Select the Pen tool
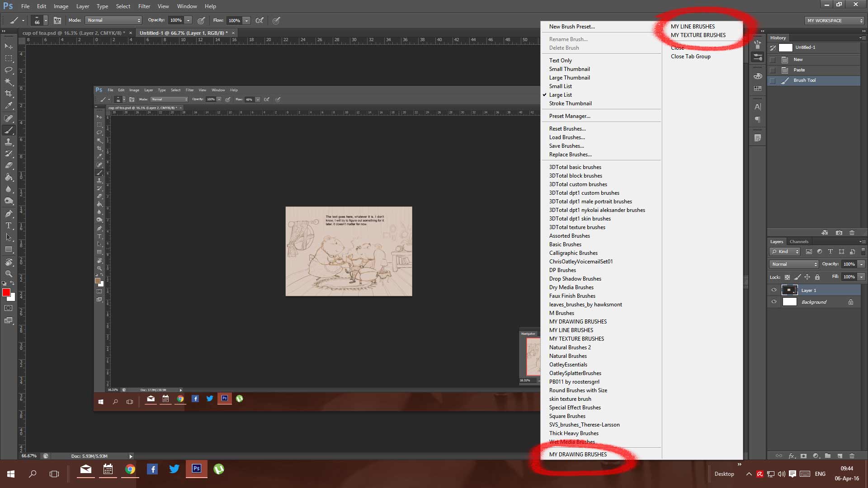This screenshot has height=488, width=868. [9, 213]
